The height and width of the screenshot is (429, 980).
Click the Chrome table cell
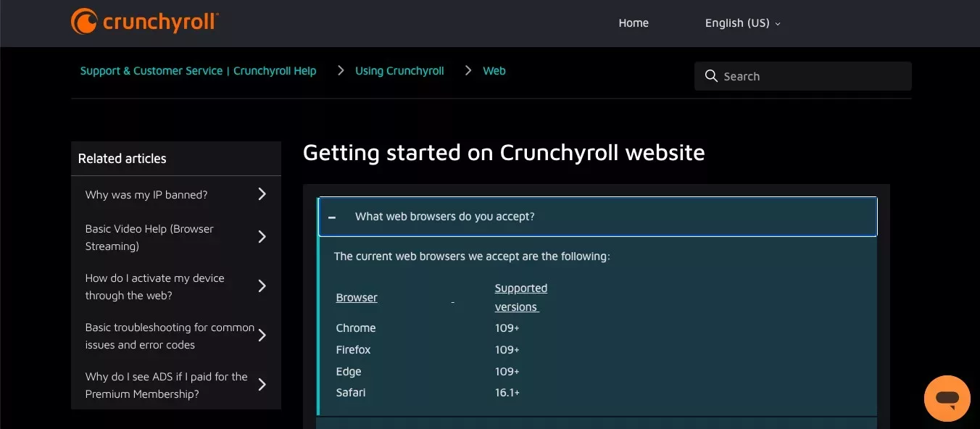356,328
